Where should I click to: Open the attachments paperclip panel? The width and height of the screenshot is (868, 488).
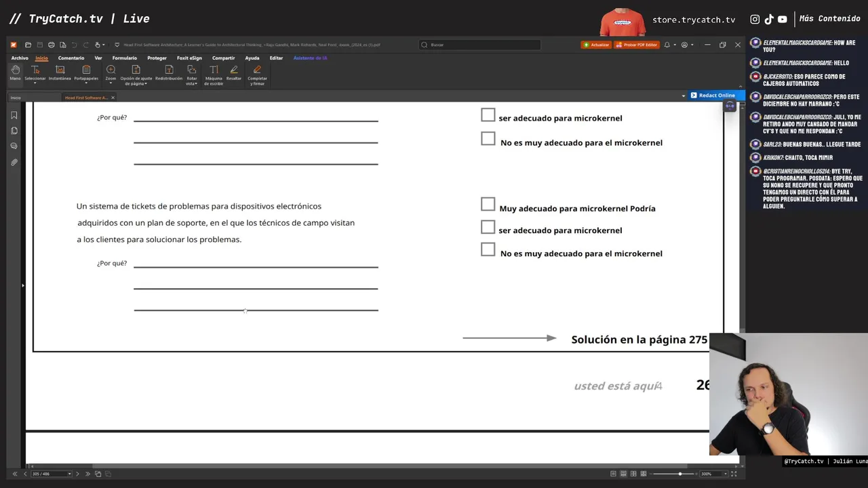click(14, 163)
